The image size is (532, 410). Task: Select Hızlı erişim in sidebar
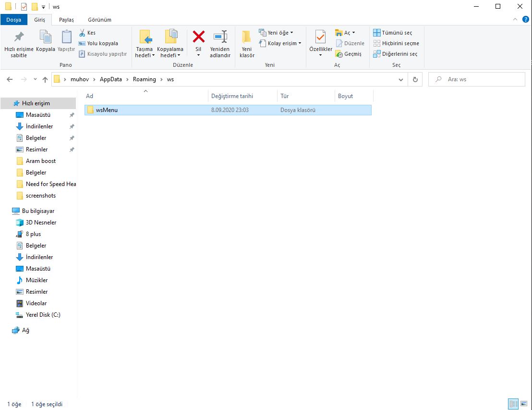tap(38, 103)
